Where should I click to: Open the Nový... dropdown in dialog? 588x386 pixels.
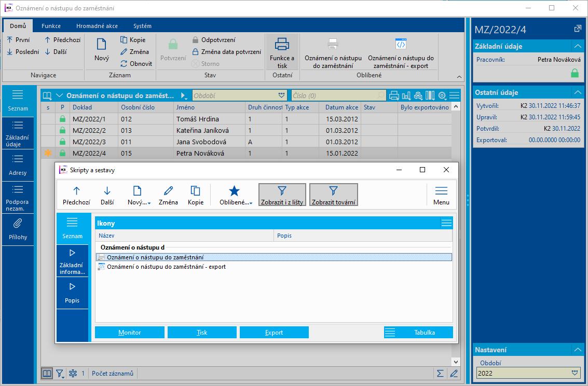click(x=139, y=195)
